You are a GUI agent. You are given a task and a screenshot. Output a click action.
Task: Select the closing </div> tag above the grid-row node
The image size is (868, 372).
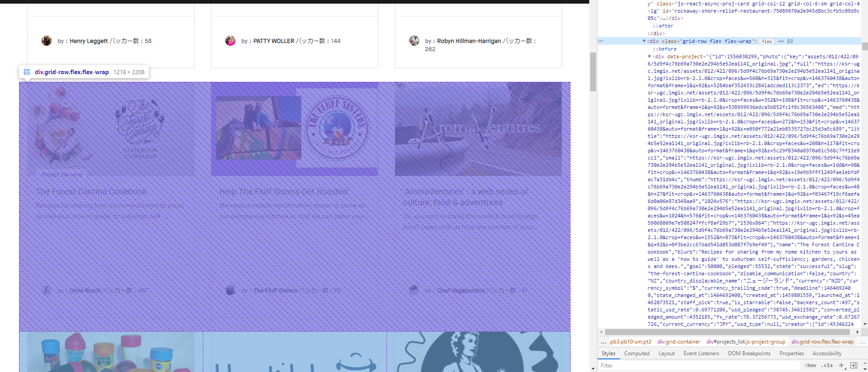click(x=656, y=33)
